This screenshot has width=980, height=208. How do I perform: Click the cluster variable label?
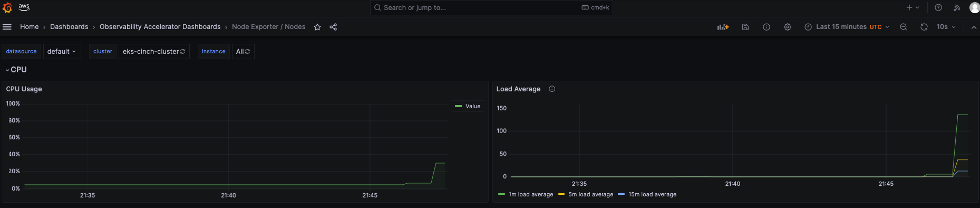pos(103,51)
